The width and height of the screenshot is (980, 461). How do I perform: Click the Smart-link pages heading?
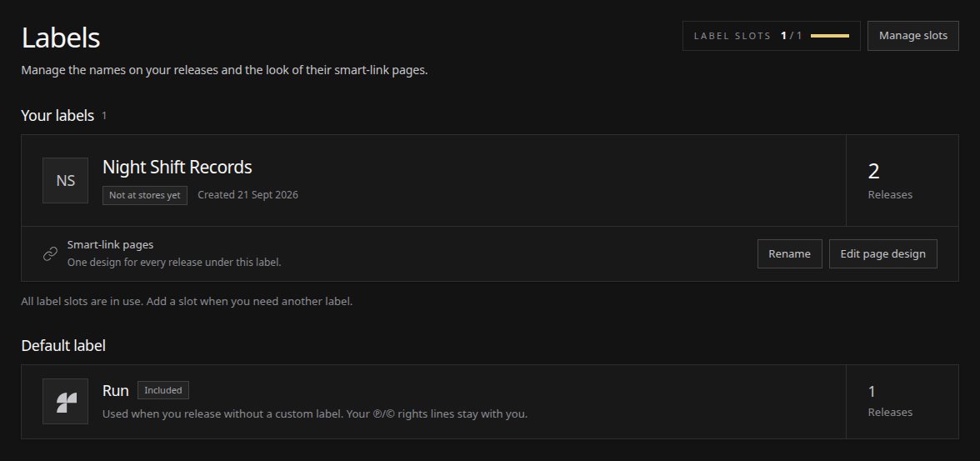click(x=110, y=244)
